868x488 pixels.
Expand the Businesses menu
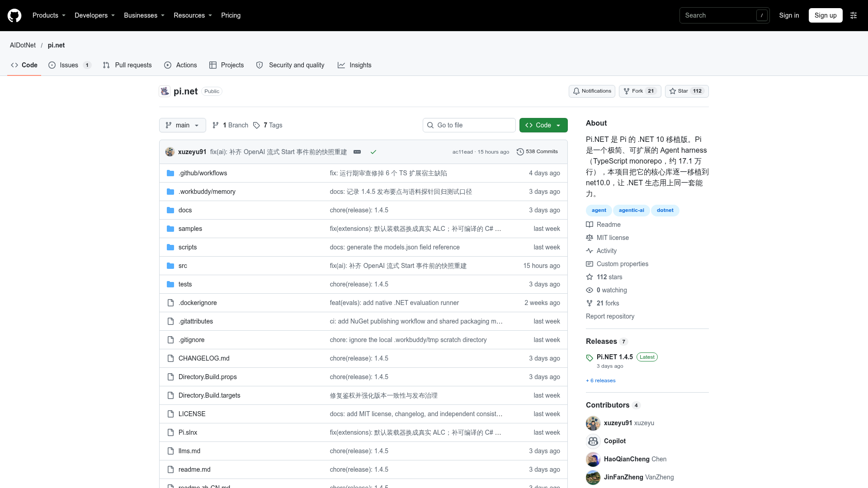(x=144, y=15)
